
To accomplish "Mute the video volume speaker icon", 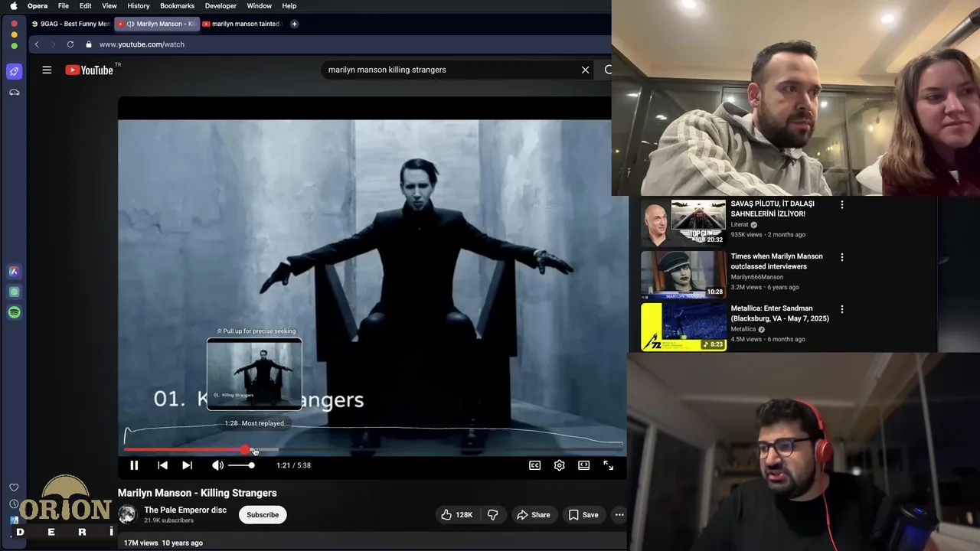I will [218, 465].
